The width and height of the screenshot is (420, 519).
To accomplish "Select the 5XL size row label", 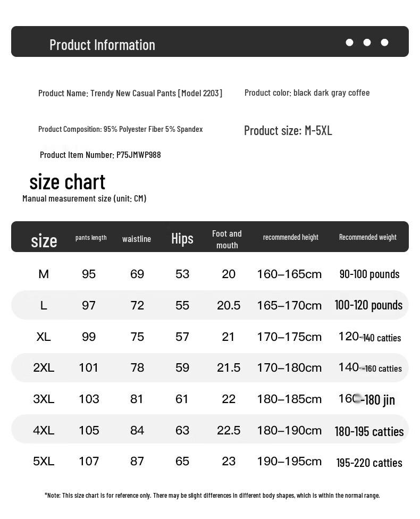I will 44,461.
